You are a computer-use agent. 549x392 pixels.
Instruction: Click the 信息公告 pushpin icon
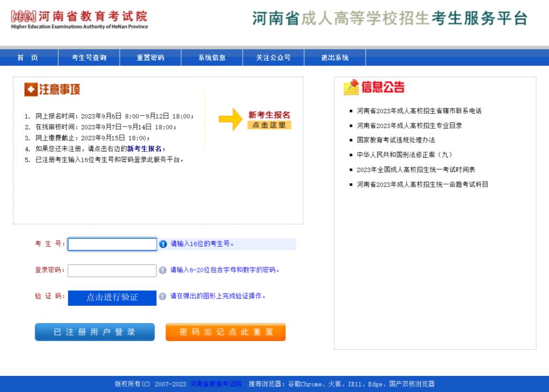tap(351, 87)
